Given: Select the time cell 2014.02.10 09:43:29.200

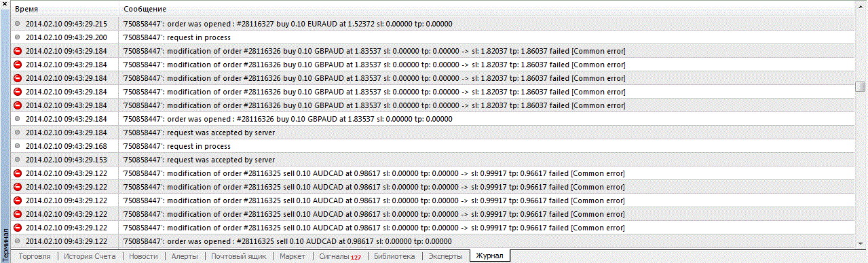Looking at the screenshot, I should click(67, 37).
